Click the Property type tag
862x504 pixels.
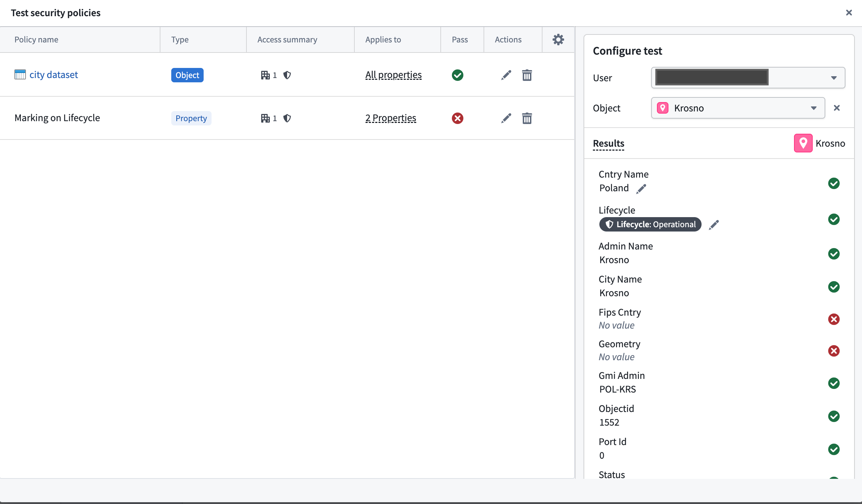[x=191, y=118]
